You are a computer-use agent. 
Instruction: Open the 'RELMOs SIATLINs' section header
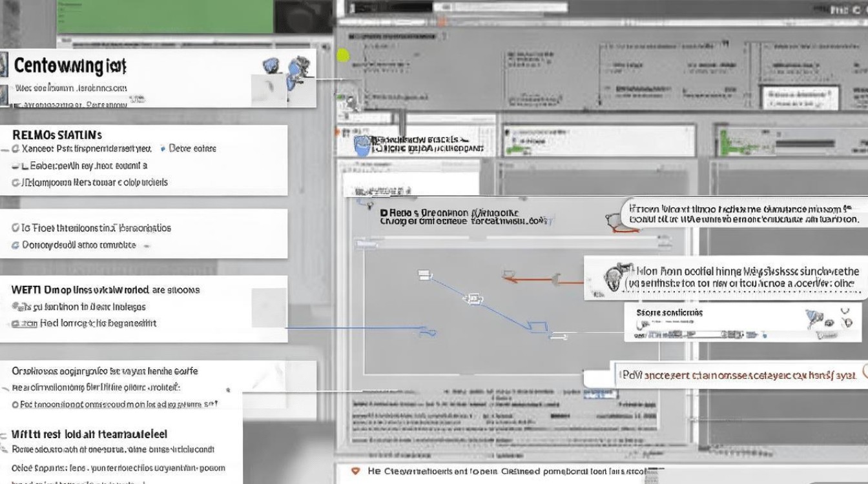57,135
